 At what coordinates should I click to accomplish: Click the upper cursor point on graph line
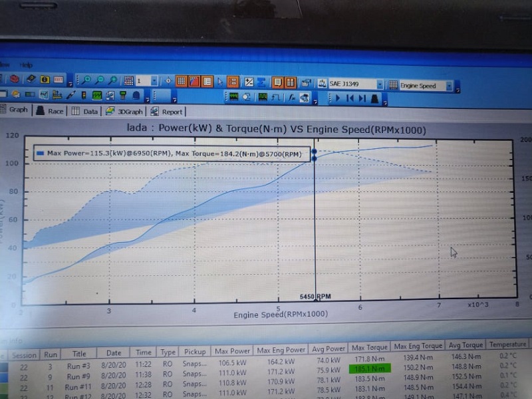click(x=314, y=152)
